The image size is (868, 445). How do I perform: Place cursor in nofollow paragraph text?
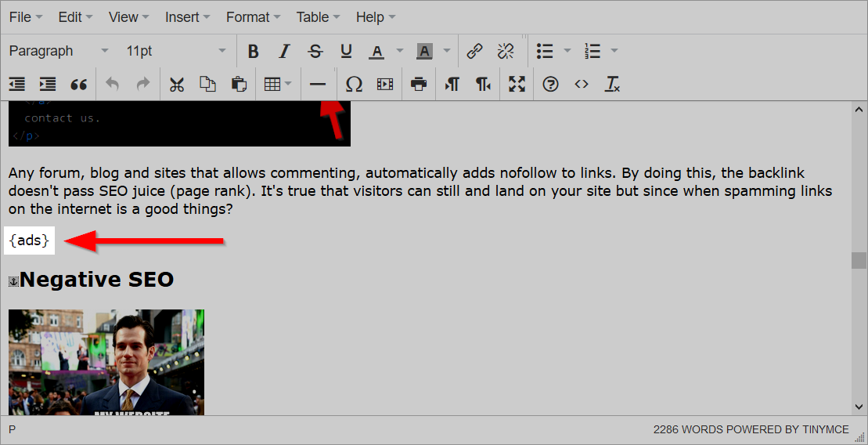point(420,191)
